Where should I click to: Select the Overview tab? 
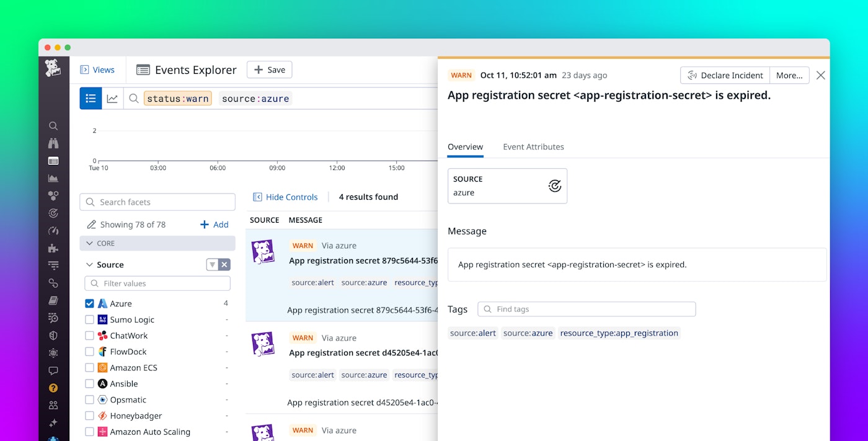point(465,147)
